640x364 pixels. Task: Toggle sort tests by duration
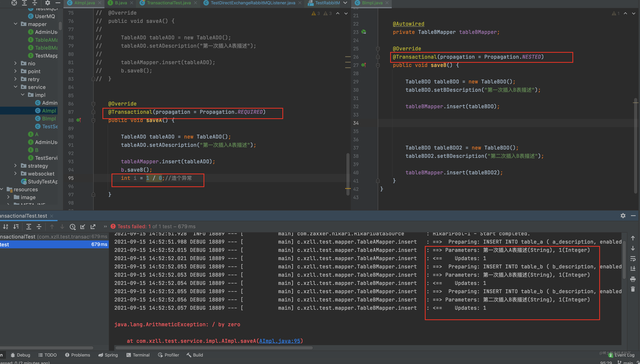pos(16,226)
